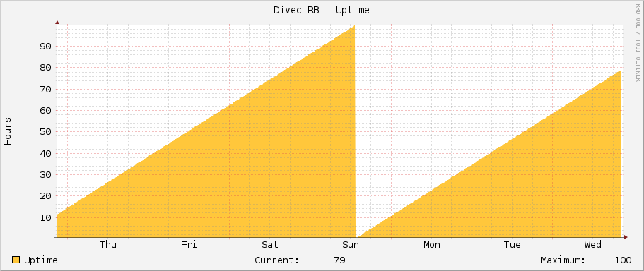Screen dimensions: 644x271
Task: Click the 'Uptime' legend label
Action: [41, 260]
